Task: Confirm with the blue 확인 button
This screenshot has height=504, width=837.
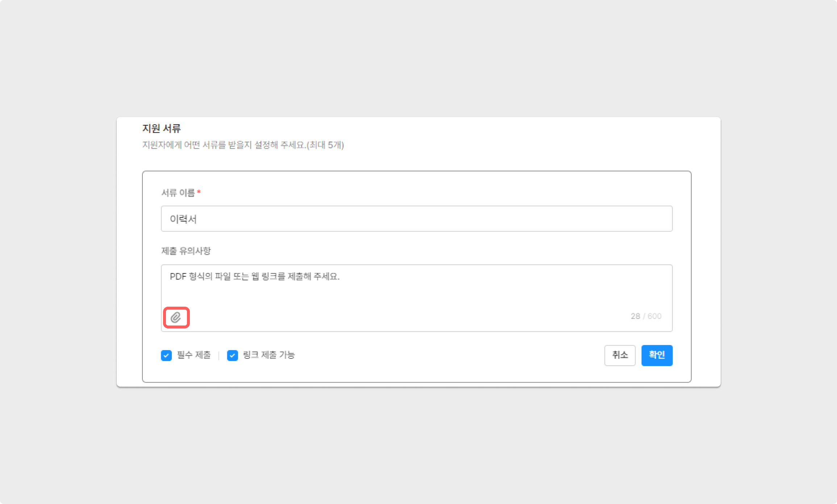Action: (x=657, y=355)
